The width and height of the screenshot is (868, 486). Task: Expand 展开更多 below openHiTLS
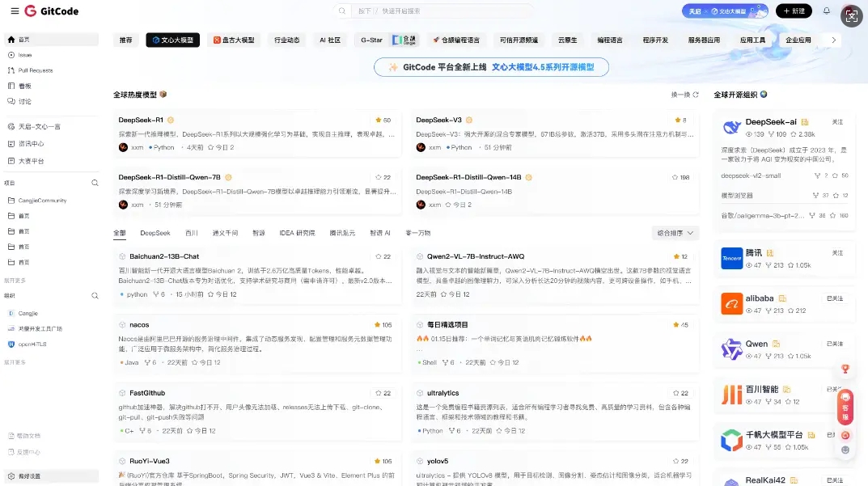15,362
